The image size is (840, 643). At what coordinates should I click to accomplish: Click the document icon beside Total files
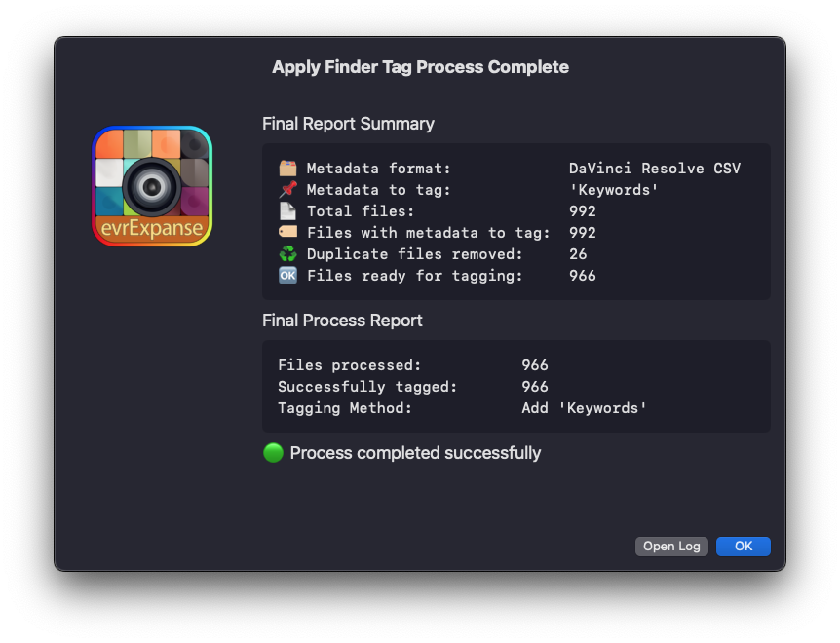tap(287, 211)
